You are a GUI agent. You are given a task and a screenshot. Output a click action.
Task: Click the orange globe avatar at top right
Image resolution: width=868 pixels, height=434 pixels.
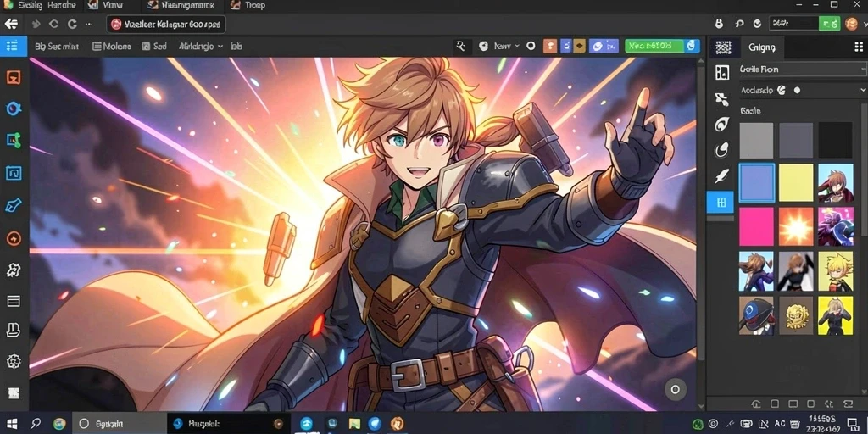(851, 24)
